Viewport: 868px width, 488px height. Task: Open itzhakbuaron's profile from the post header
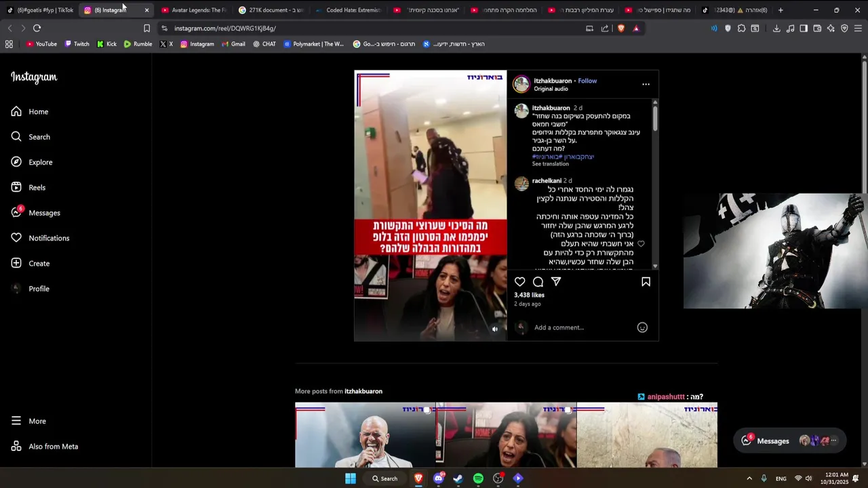click(x=553, y=81)
